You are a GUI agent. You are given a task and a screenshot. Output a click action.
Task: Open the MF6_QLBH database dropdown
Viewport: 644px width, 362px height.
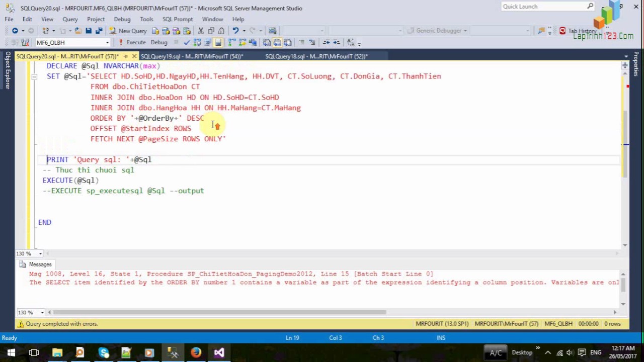(107, 43)
